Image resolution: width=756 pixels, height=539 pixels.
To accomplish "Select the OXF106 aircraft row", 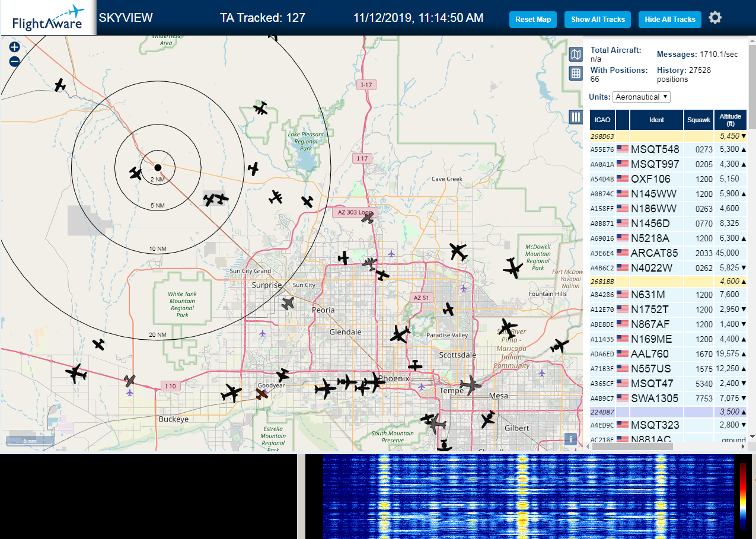I will coord(668,178).
